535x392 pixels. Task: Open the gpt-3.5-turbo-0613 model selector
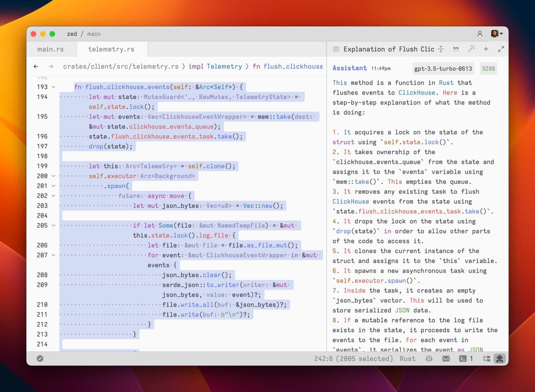tap(443, 68)
